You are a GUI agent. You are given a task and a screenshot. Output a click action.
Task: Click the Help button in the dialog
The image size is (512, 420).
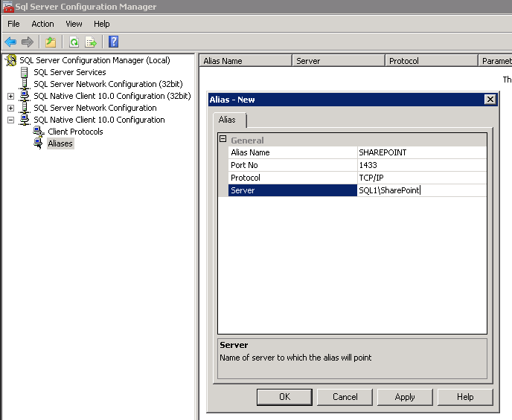[465, 397]
